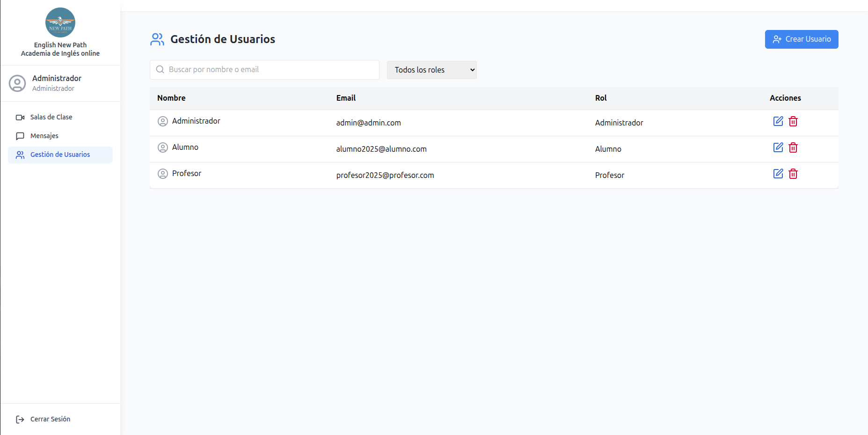This screenshot has width=868, height=435.
Task: Click edit icon for Administrador user
Action: pos(778,121)
